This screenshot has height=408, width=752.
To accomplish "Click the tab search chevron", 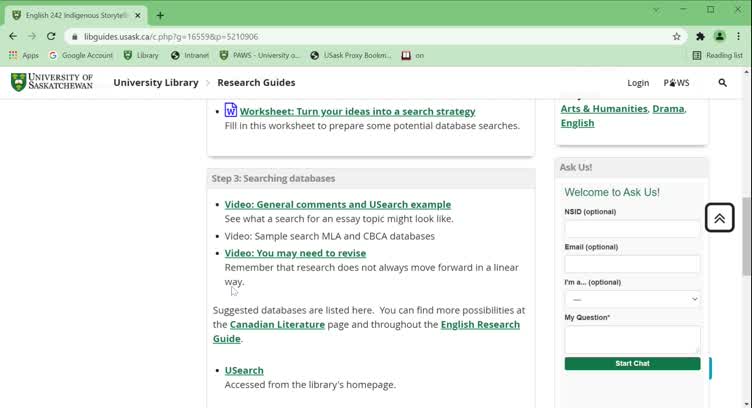I will click(x=656, y=10).
